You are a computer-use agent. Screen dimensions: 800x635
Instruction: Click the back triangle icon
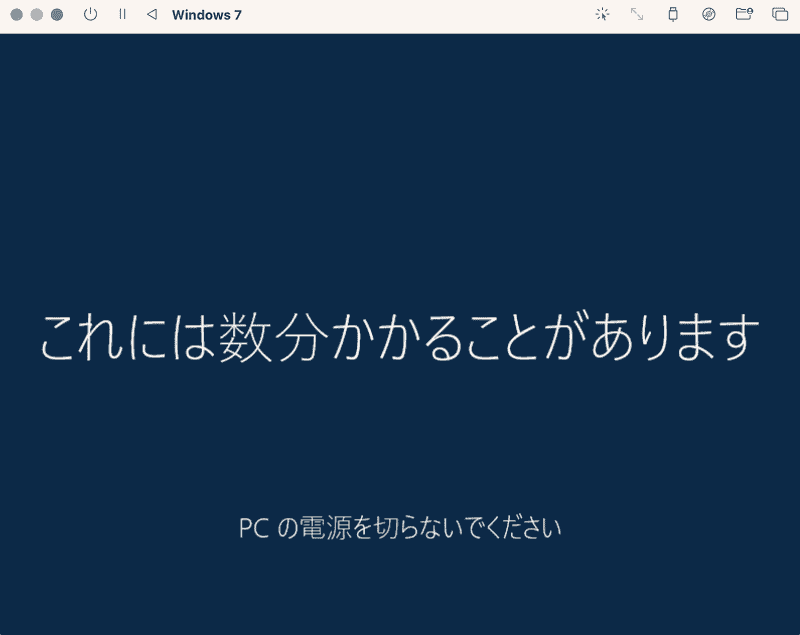click(152, 14)
